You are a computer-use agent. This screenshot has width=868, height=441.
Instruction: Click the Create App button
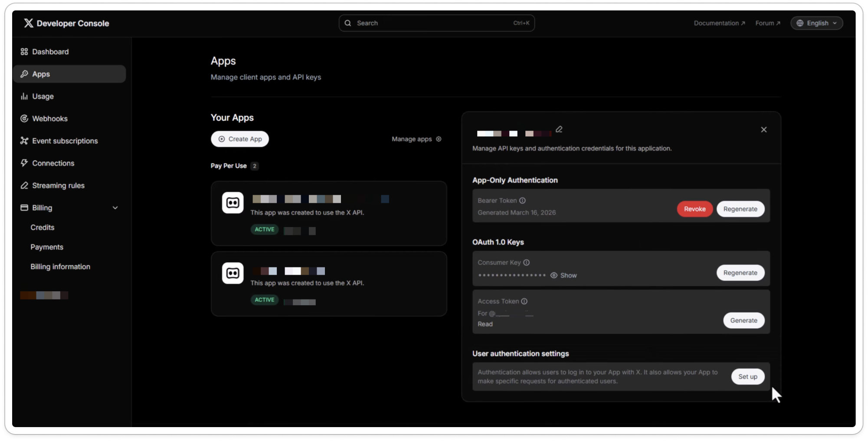[240, 139]
